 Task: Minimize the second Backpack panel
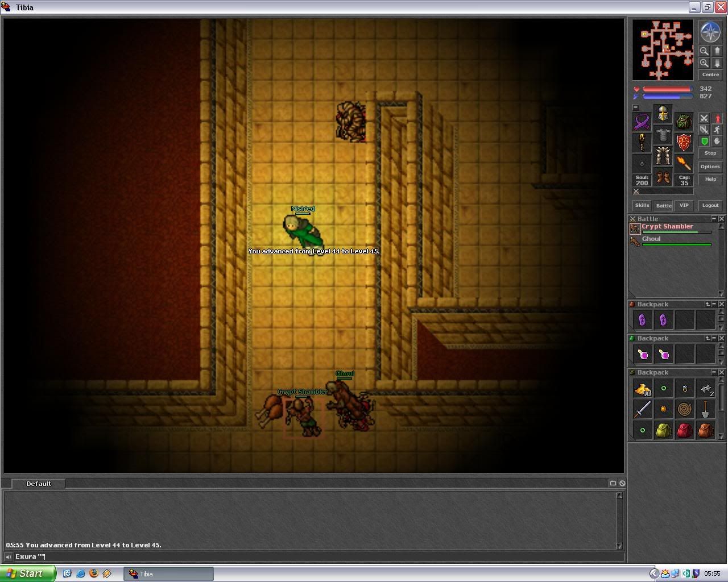click(714, 338)
